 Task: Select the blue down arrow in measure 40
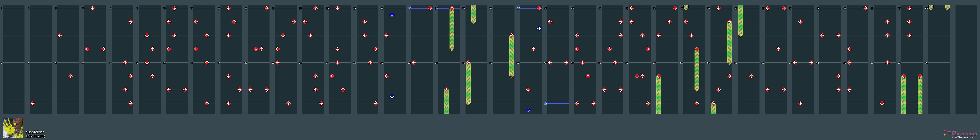[528, 110]
